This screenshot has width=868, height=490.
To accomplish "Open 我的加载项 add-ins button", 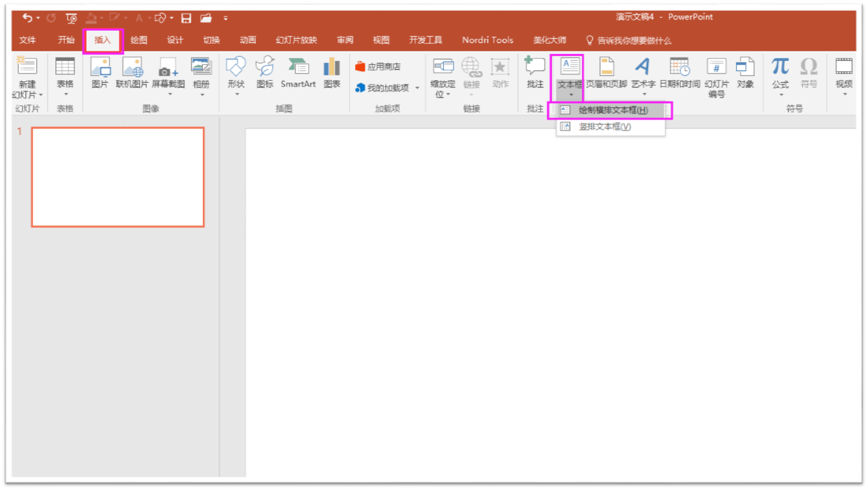I will tap(382, 87).
